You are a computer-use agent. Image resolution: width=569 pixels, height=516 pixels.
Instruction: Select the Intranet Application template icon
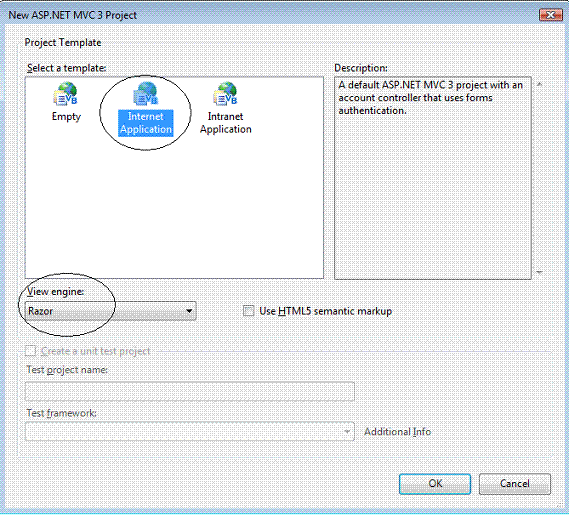(x=225, y=94)
